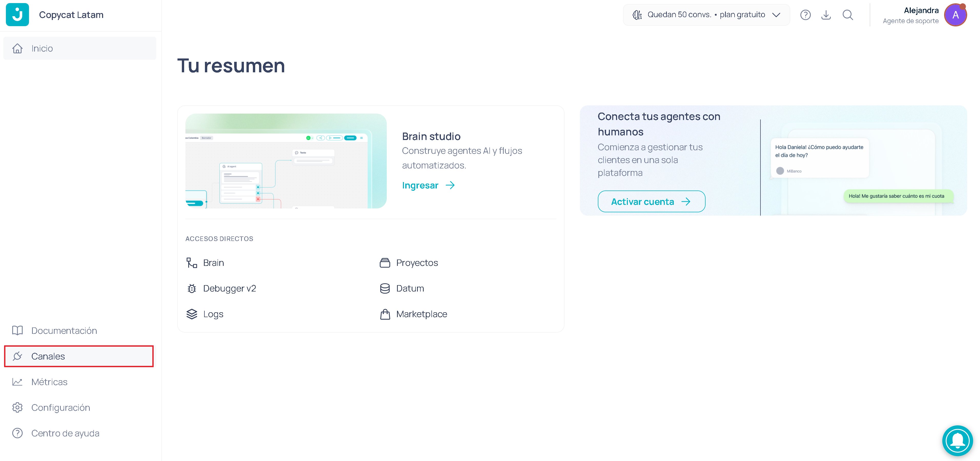
Task: Click the download icon in top bar
Action: [826, 15]
